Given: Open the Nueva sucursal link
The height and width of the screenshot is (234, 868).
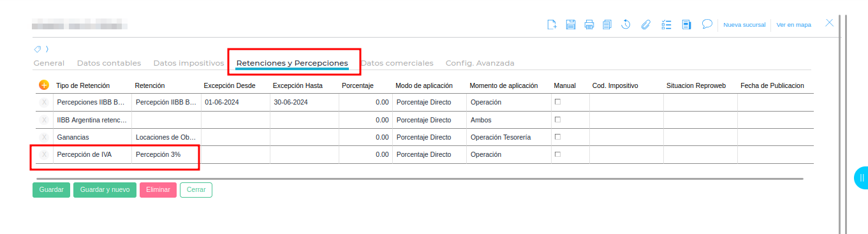Looking at the screenshot, I should (744, 25).
